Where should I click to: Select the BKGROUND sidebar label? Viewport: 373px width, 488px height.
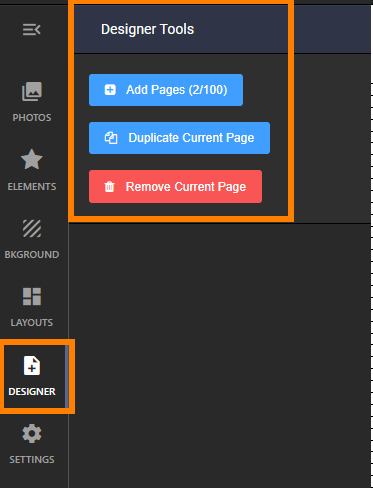(x=32, y=255)
